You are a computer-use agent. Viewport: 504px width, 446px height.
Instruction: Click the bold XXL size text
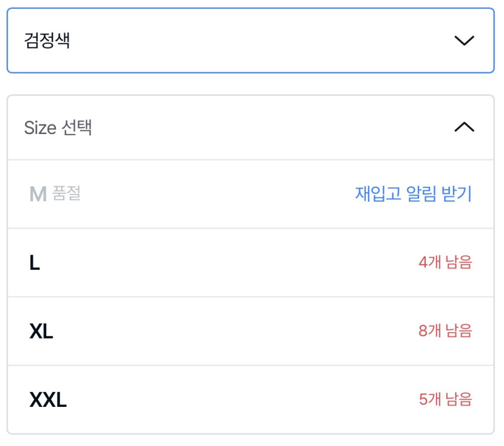48,400
